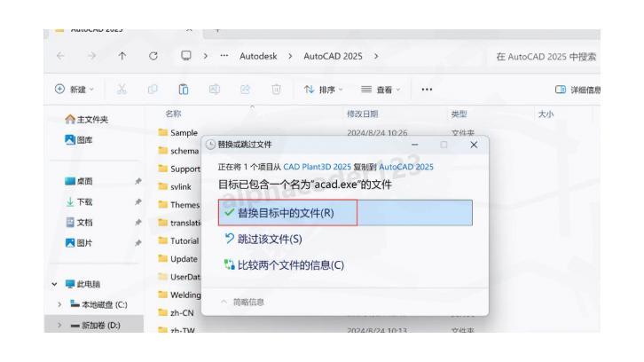Click the Share icon in the toolbar
The width and height of the screenshot is (644, 362).
point(245,89)
